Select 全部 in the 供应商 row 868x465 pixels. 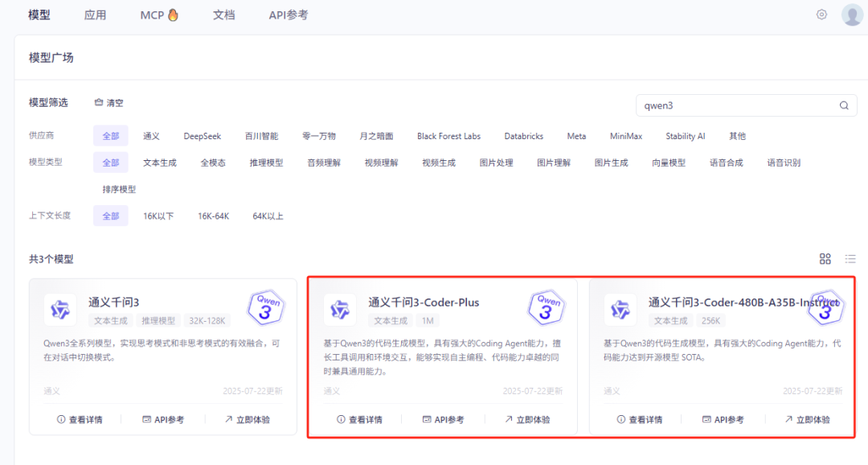[111, 136]
